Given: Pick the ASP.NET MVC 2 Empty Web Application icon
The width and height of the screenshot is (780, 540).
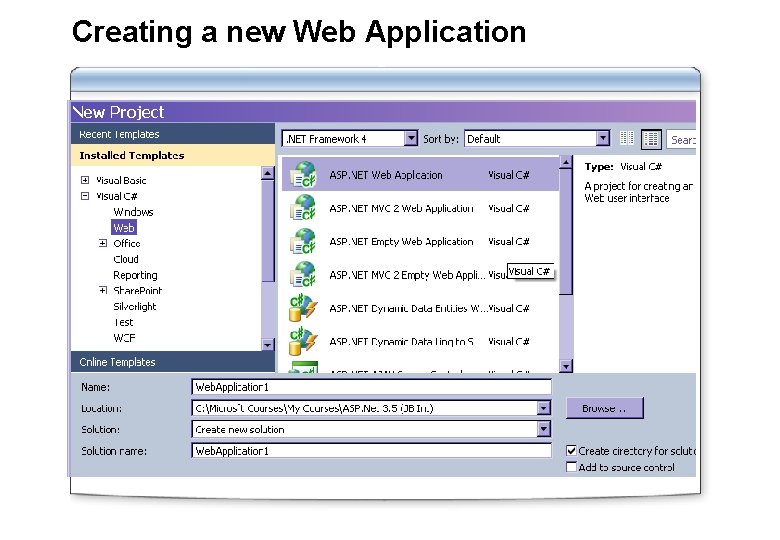Looking at the screenshot, I should [x=303, y=274].
